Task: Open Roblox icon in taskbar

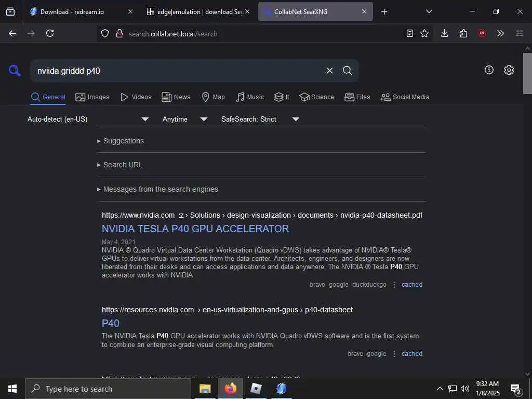Action: tap(256, 389)
